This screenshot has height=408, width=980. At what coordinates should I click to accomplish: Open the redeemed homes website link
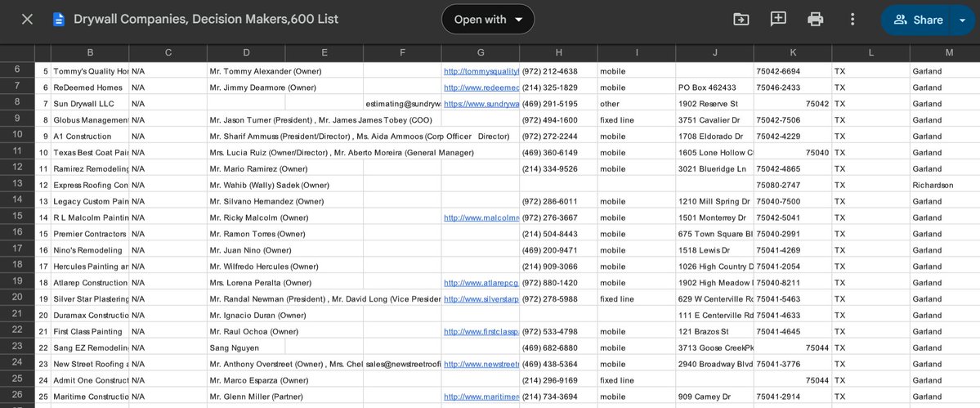coord(481,87)
